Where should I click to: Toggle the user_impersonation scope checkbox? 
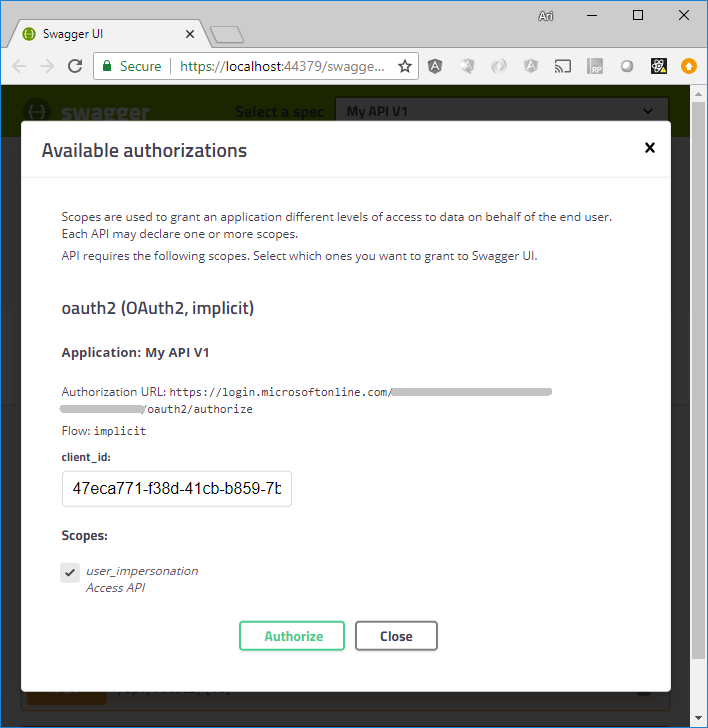click(x=70, y=572)
